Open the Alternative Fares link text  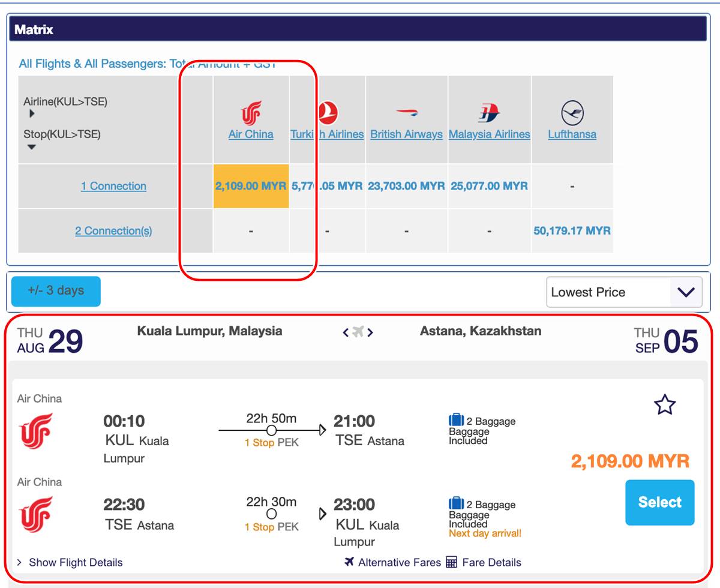(x=400, y=562)
